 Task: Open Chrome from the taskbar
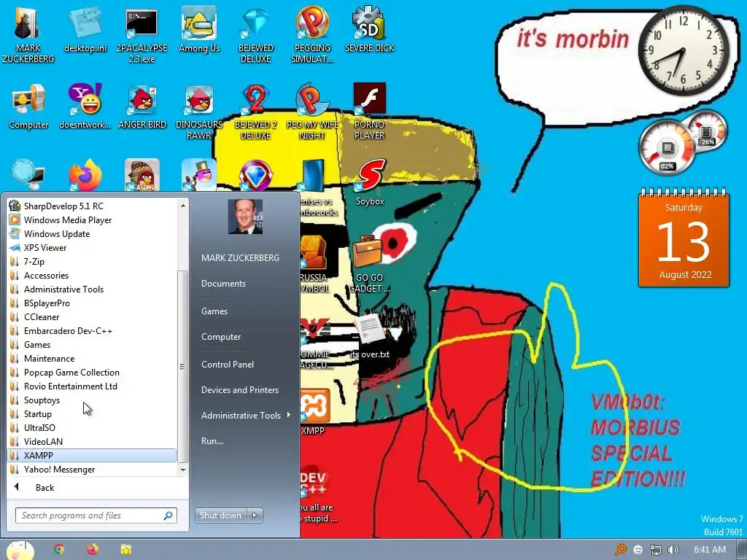(59, 550)
